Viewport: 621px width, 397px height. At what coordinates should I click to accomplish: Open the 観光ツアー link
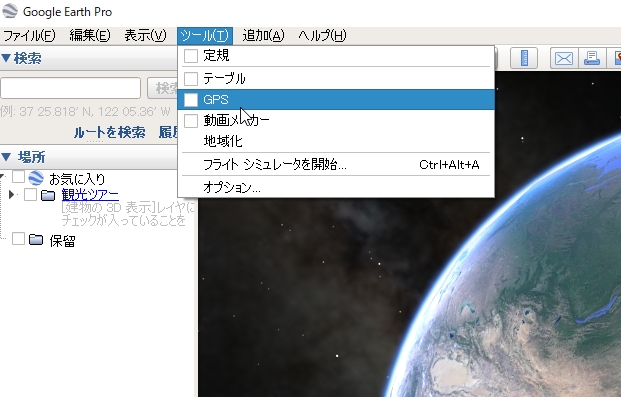click(90, 195)
